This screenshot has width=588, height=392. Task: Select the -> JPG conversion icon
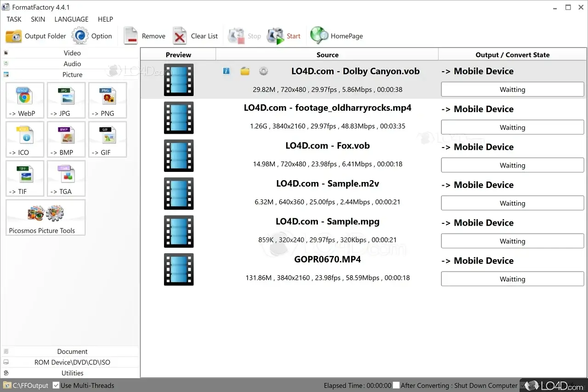click(x=66, y=100)
